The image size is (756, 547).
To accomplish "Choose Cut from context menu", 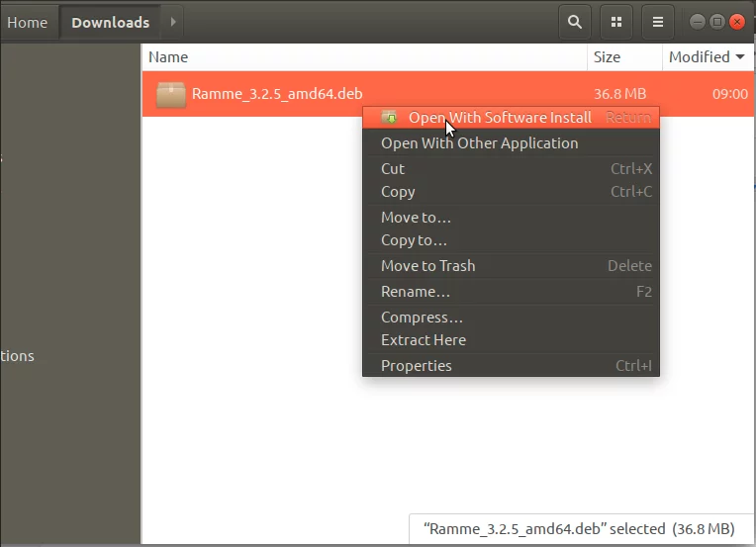I will pyautogui.click(x=511, y=169).
